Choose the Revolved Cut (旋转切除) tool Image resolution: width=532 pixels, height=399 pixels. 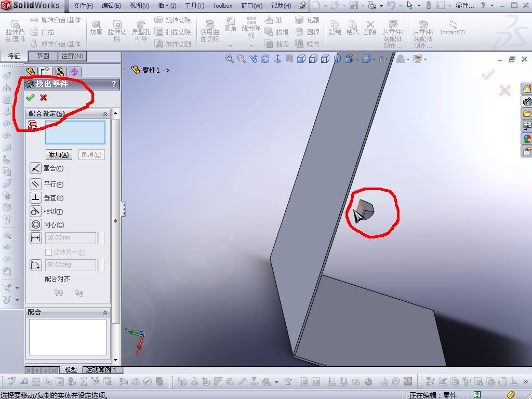pos(172,20)
